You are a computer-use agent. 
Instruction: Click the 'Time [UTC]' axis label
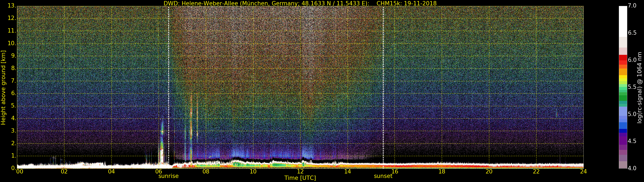(x=300, y=178)
